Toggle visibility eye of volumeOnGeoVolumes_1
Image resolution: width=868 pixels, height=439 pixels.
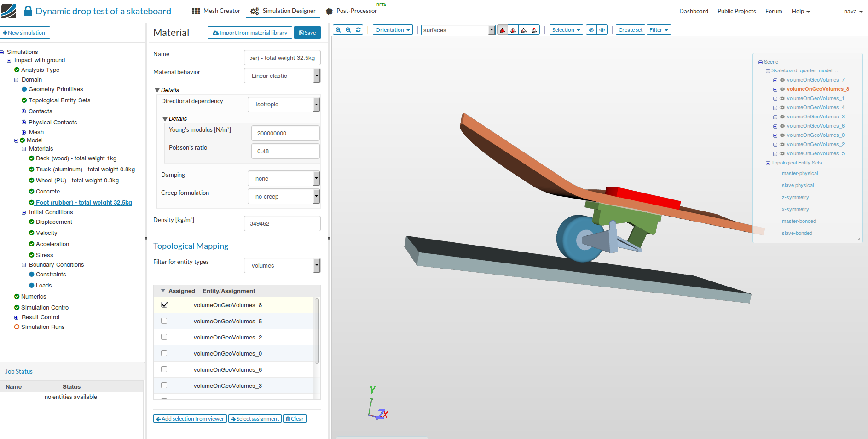click(x=782, y=99)
